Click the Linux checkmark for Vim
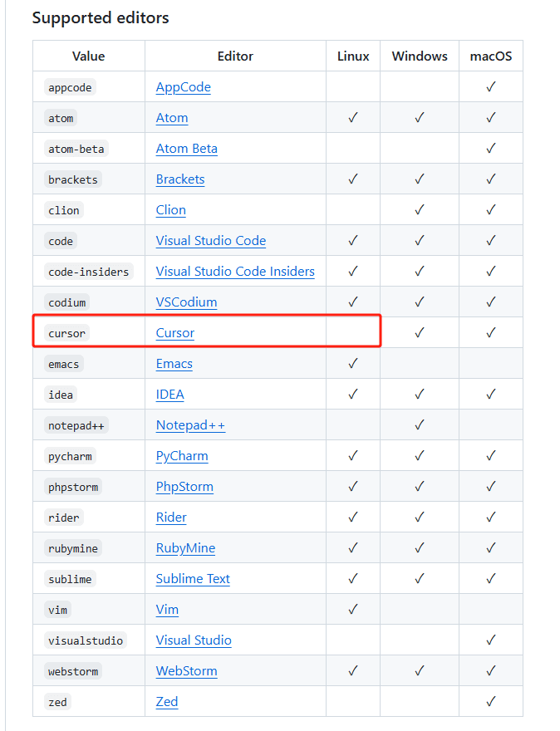Image resolution: width=560 pixels, height=731 pixels. tap(353, 610)
